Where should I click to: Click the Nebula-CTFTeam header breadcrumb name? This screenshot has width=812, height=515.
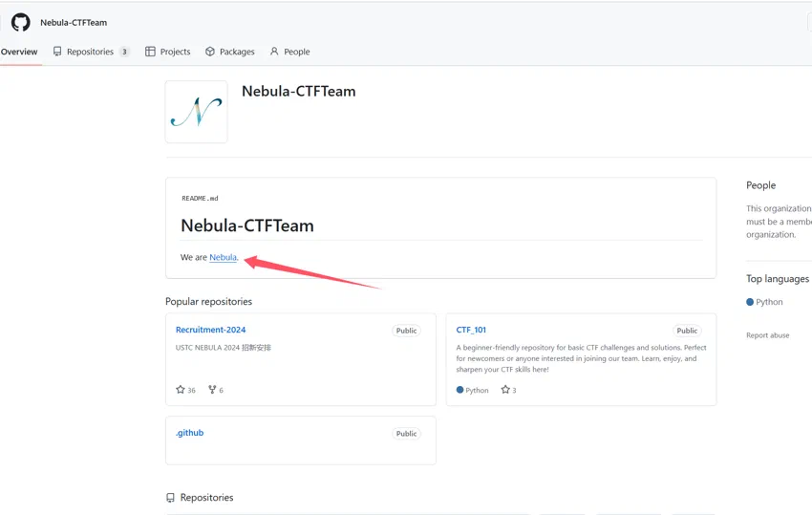[74, 22]
